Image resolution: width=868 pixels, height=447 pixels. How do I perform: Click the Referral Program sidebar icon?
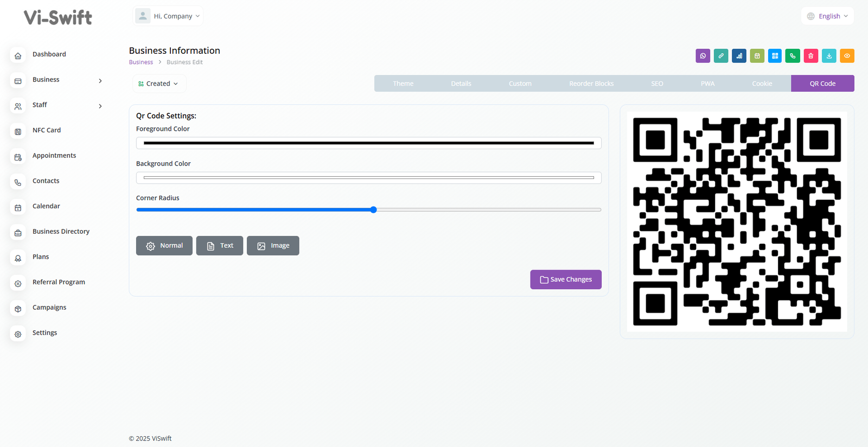coord(18,284)
